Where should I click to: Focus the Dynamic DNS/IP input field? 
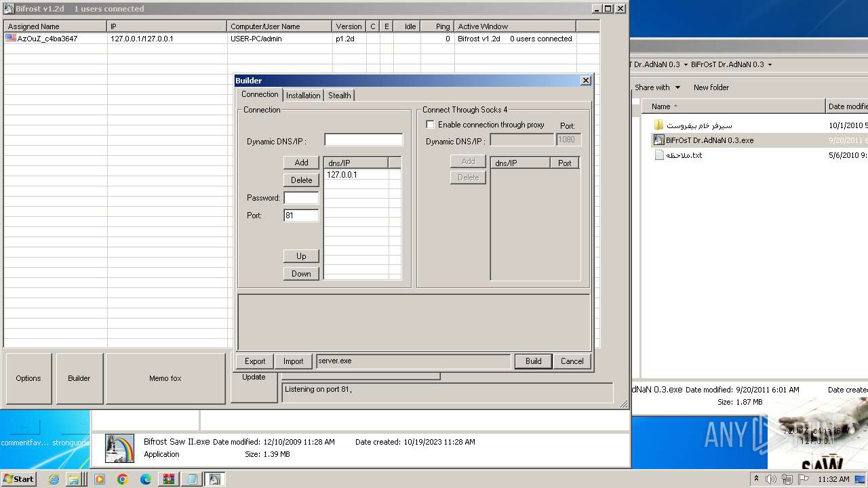pos(363,140)
